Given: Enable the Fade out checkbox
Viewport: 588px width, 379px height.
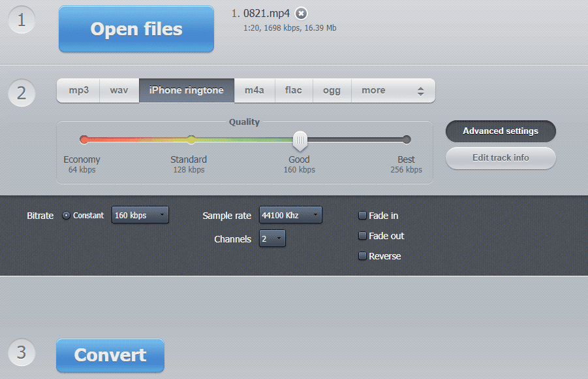Looking at the screenshot, I should (x=362, y=236).
